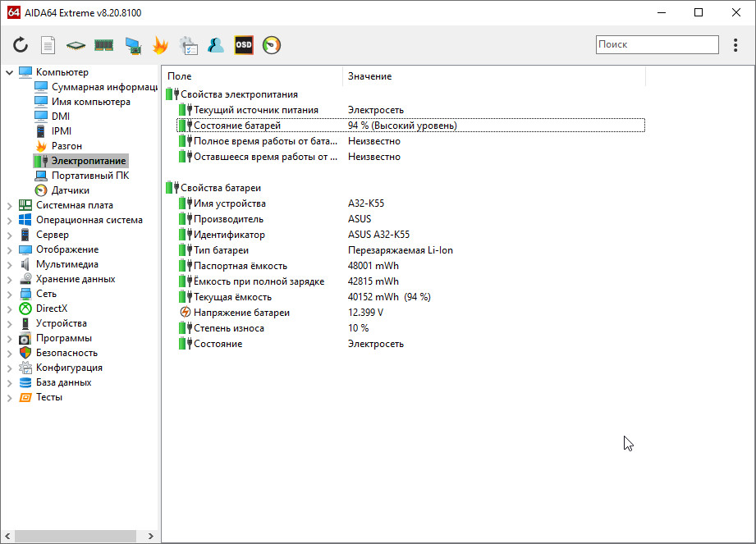Click the network monitor toolbar icon

coord(132,45)
